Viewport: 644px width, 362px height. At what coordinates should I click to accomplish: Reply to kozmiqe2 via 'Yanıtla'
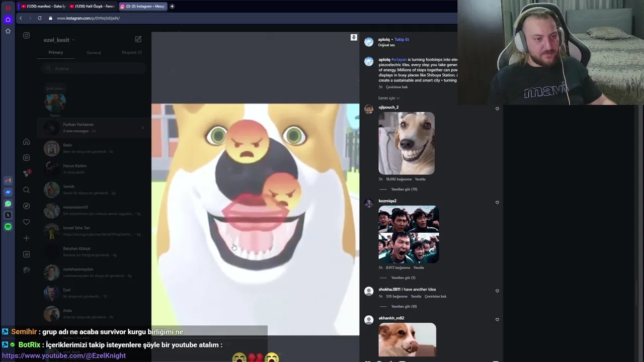click(x=419, y=267)
